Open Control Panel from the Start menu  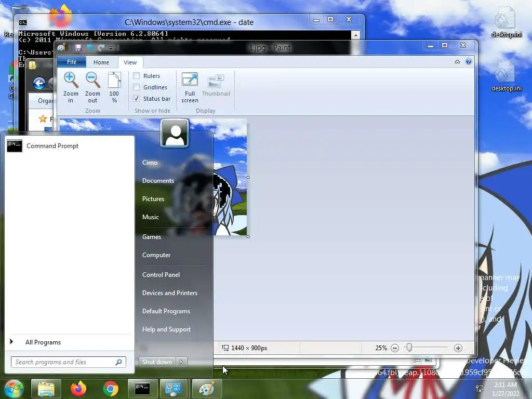click(x=161, y=275)
